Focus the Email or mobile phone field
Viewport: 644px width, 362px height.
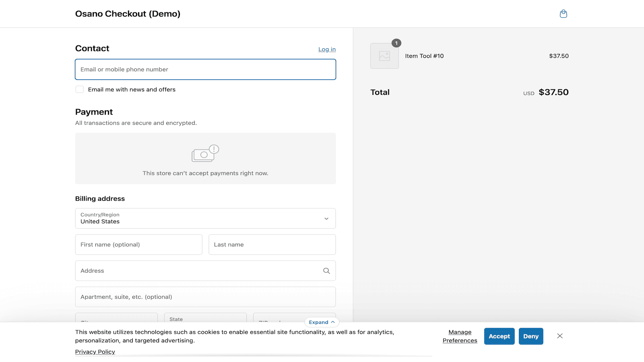(x=205, y=70)
